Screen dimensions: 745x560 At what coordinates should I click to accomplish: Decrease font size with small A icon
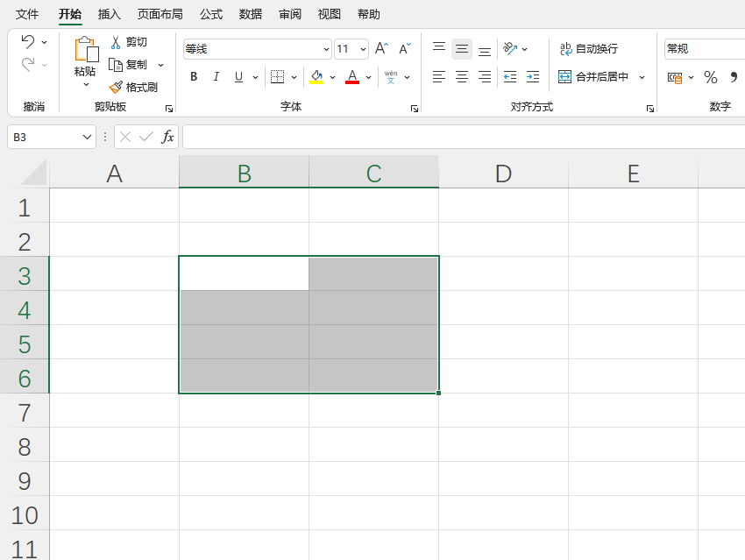tap(405, 48)
